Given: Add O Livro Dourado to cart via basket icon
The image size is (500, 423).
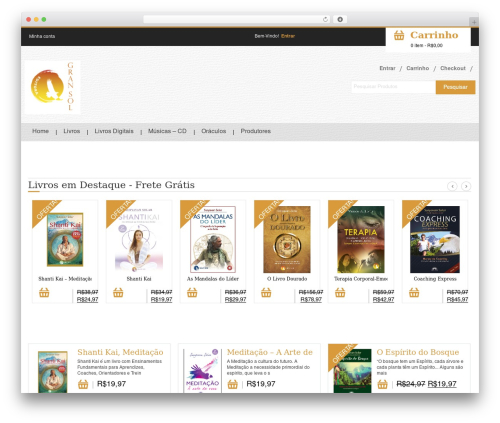Looking at the screenshot, I should 266,293.
